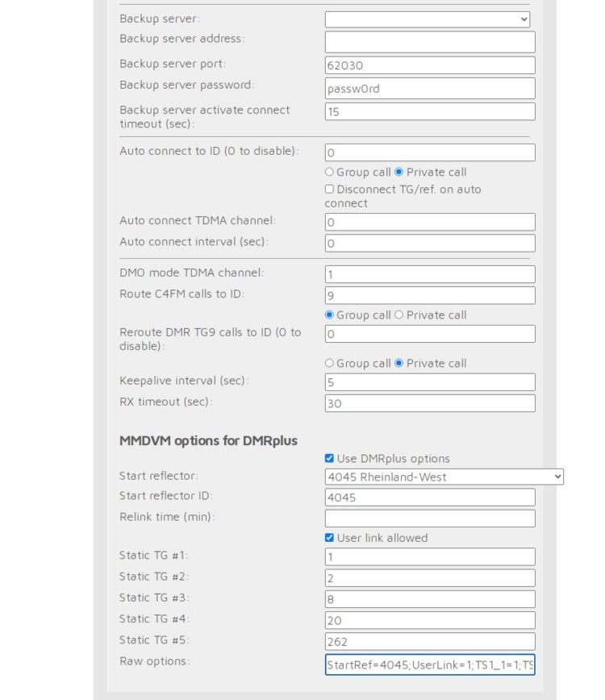
Task: Edit the Route C4FM calls ID
Action: [x=429, y=295]
